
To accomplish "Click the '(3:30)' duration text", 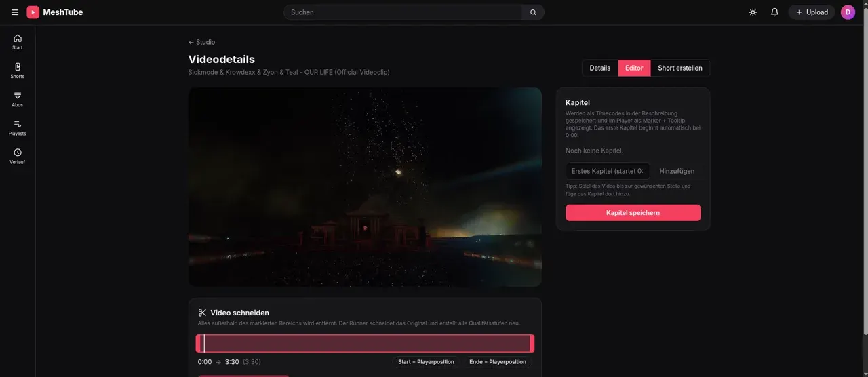I will (x=252, y=362).
